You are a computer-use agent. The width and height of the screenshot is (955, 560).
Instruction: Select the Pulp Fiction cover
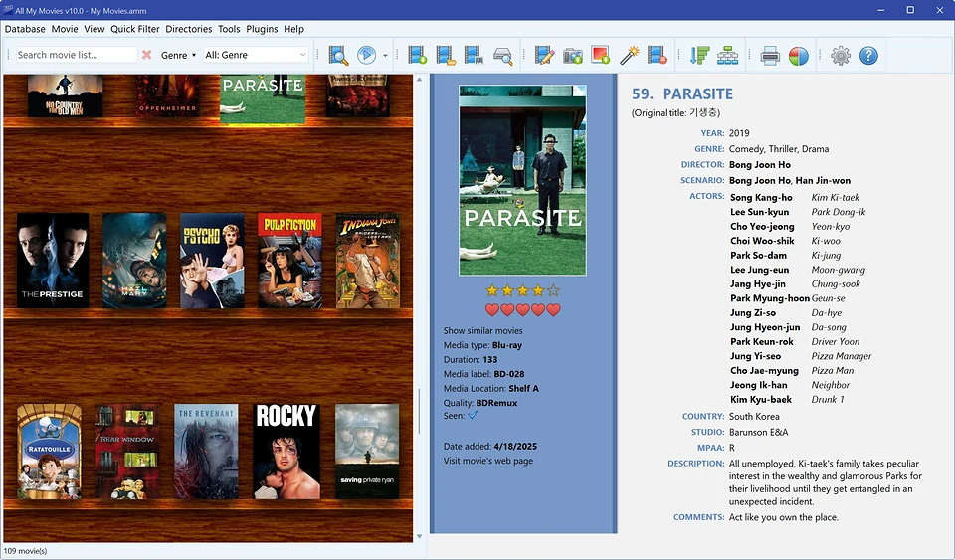tap(289, 260)
